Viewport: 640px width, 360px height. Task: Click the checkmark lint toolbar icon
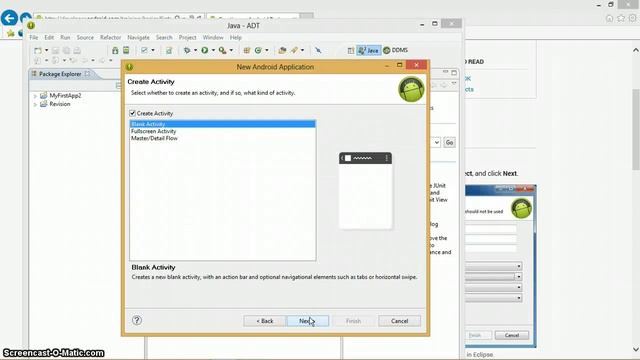(144, 50)
